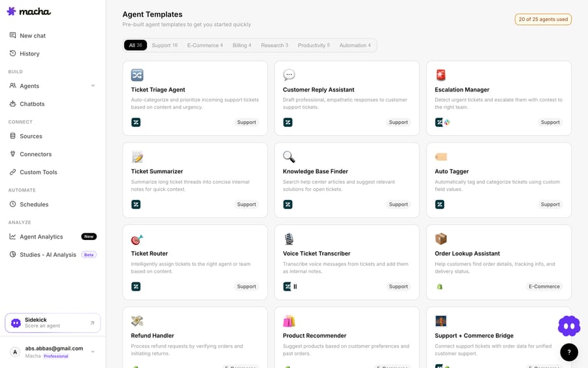
Task: Expand the Agents sidebar chevron
Action: [x=93, y=86]
